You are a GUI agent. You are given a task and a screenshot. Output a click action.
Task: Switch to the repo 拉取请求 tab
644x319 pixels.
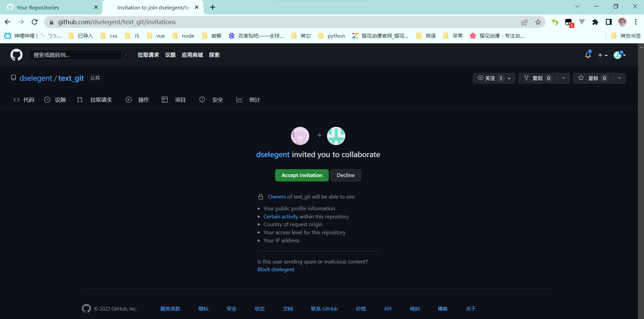point(94,100)
